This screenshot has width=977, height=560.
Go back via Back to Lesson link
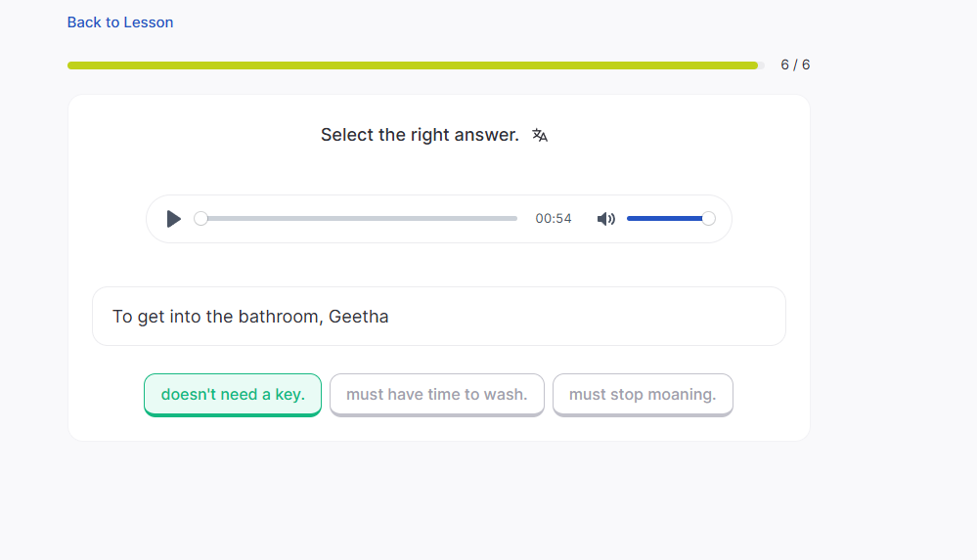[x=120, y=22]
